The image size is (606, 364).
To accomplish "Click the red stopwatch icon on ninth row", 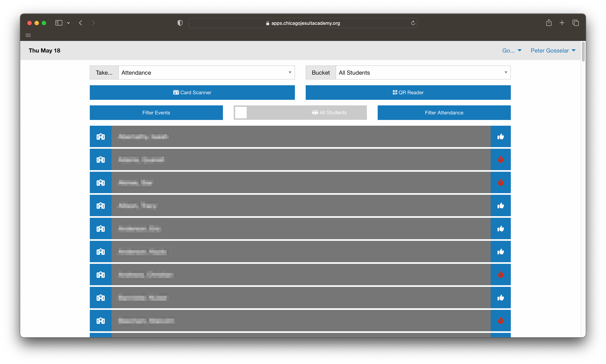I will 501,321.
